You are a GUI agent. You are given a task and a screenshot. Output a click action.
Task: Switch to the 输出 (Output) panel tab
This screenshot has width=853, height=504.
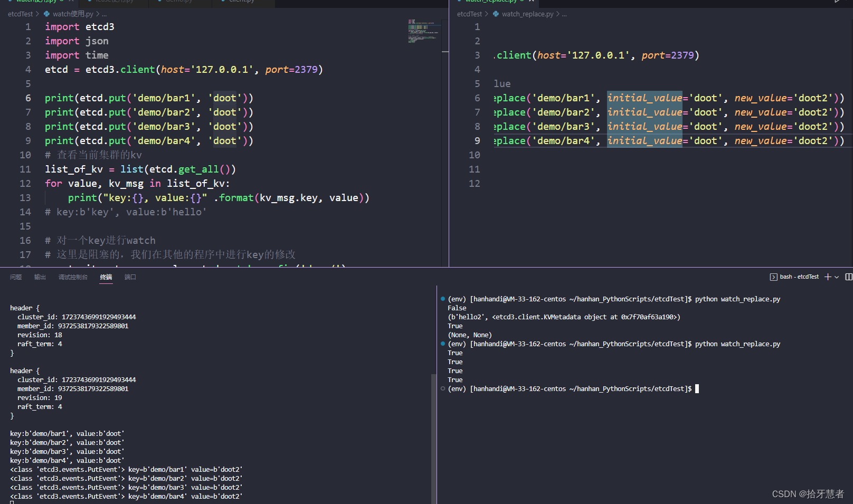[x=40, y=277]
